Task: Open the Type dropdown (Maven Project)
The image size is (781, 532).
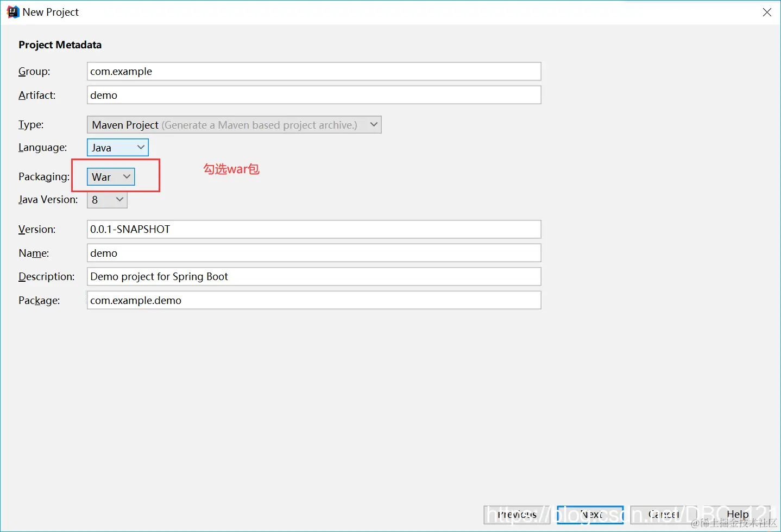Action: (x=234, y=125)
